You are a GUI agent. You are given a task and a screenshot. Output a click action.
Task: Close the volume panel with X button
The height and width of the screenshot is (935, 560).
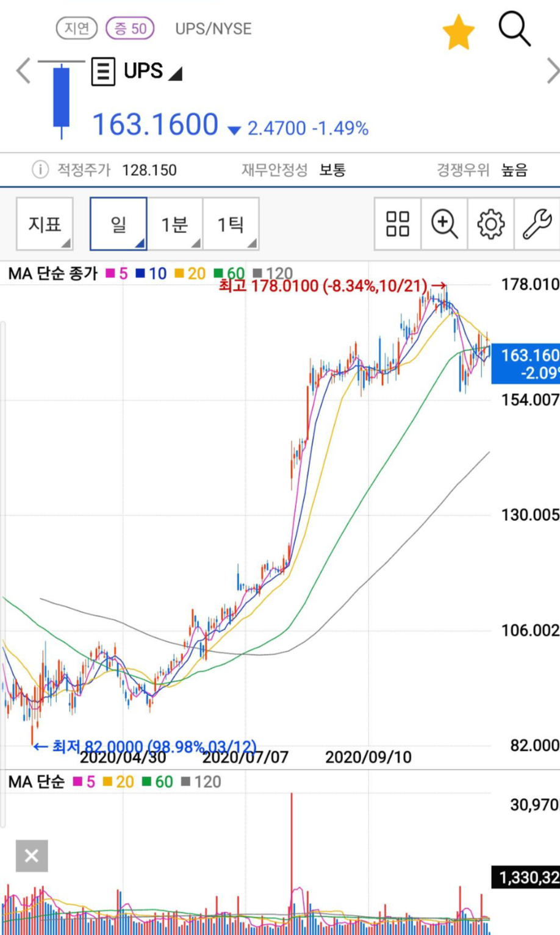(x=32, y=856)
